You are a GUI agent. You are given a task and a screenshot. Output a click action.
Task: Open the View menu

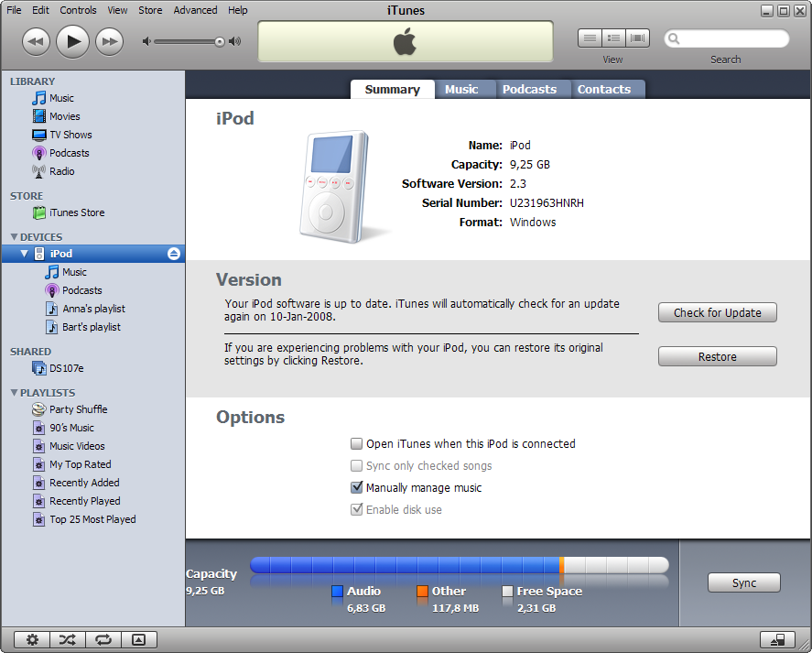point(117,10)
